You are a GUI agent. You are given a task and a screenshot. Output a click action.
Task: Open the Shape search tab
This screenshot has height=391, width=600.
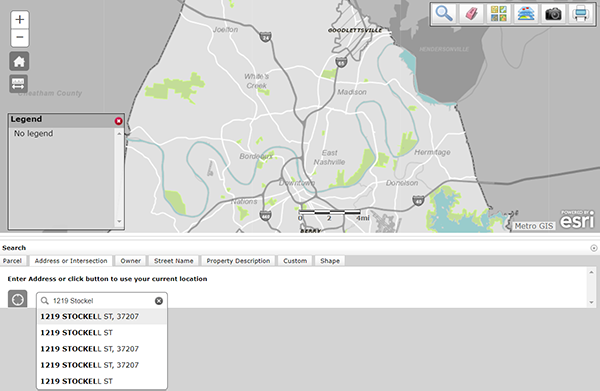coord(330,261)
